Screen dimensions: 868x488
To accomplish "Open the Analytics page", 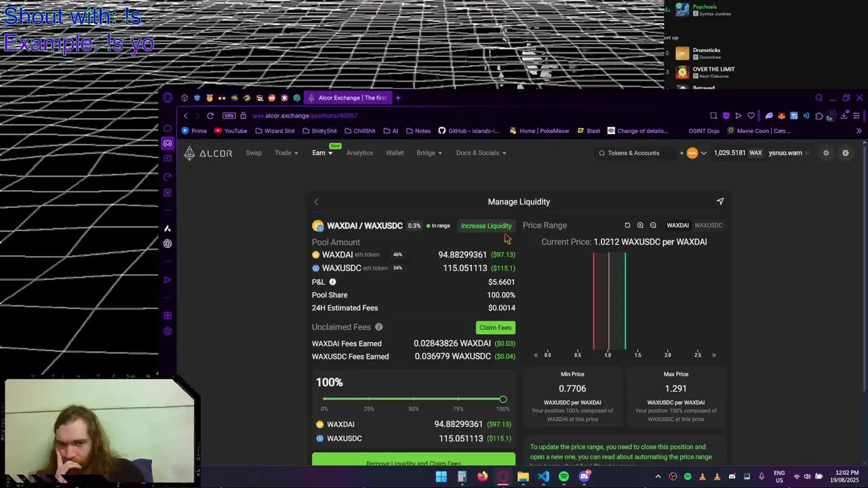I will 359,153.
